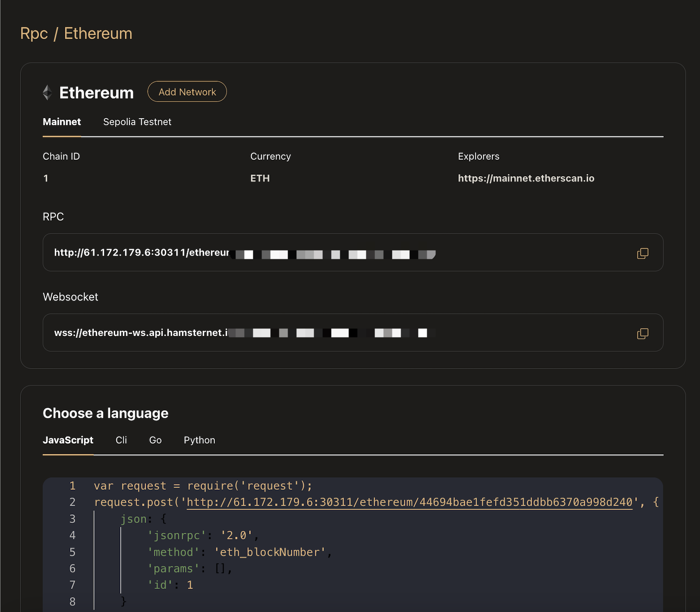Viewport: 700px width, 612px height.
Task: Click code line number 1
Action: [x=73, y=486]
